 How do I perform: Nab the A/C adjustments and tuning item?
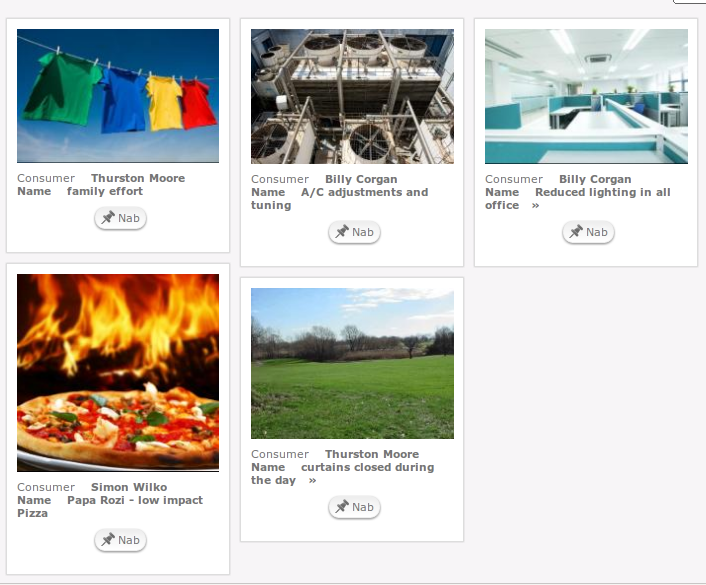point(354,232)
